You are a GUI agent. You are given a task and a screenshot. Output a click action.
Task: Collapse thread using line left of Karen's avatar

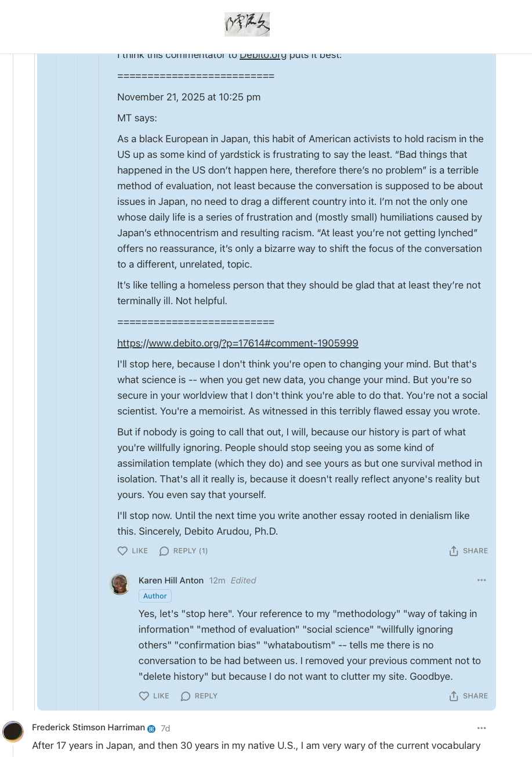(99, 639)
